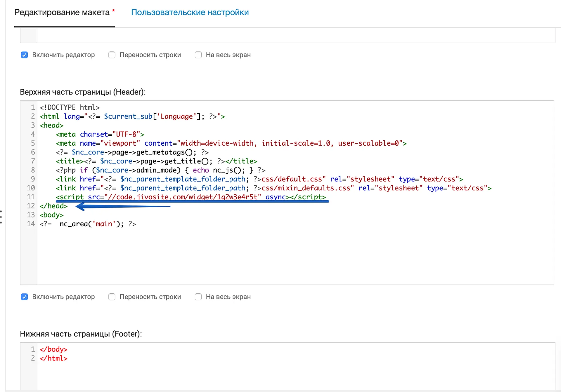Image resolution: width=561 pixels, height=392 pixels.
Task: Click the closing </head> tag in Header editor
Action: click(53, 206)
